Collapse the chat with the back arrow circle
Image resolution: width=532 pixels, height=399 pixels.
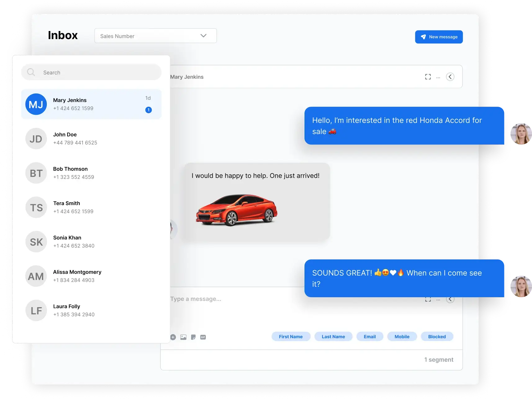click(x=450, y=77)
